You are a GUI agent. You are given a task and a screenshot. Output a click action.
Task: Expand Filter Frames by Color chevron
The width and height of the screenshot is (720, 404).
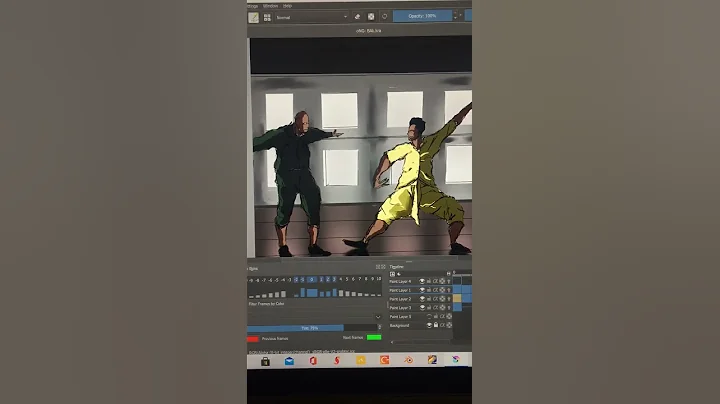378,317
